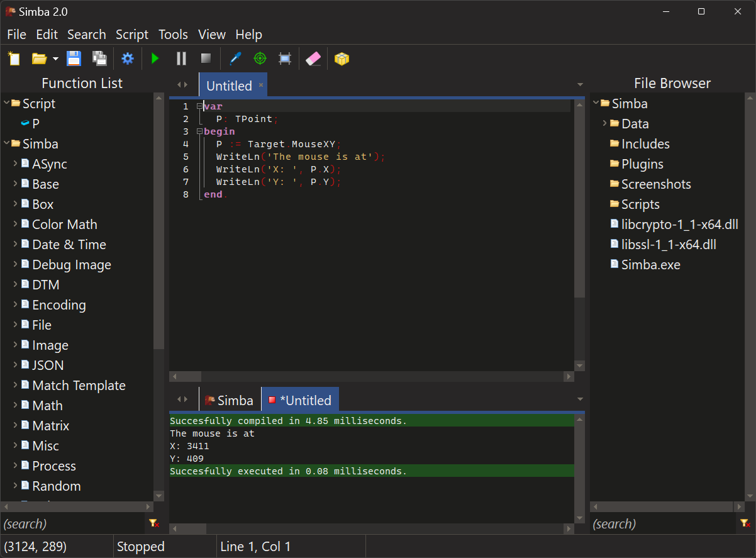Open the Help menu
This screenshot has height=558, width=756.
click(x=248, y=35)
